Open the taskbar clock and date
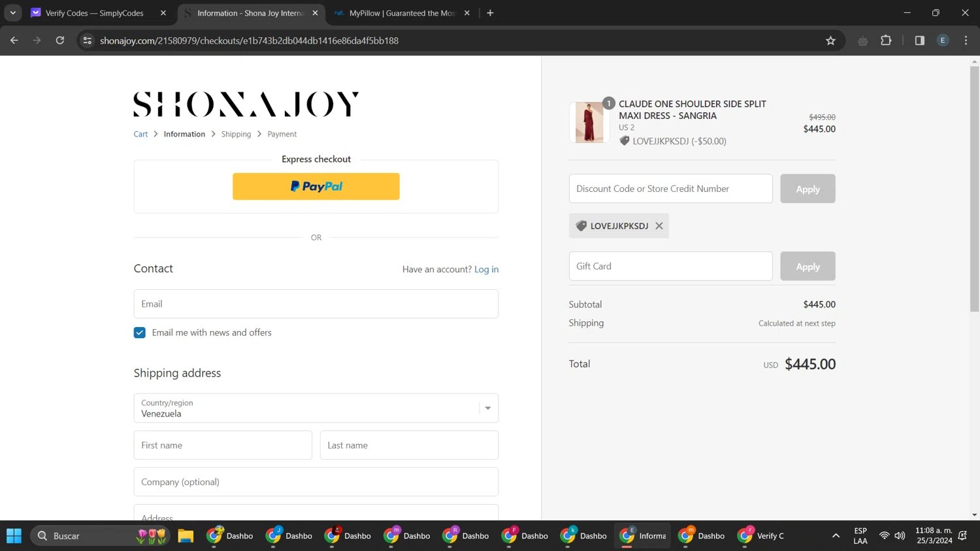This screenshot has height=551, width=980. [x=934, y=536]
